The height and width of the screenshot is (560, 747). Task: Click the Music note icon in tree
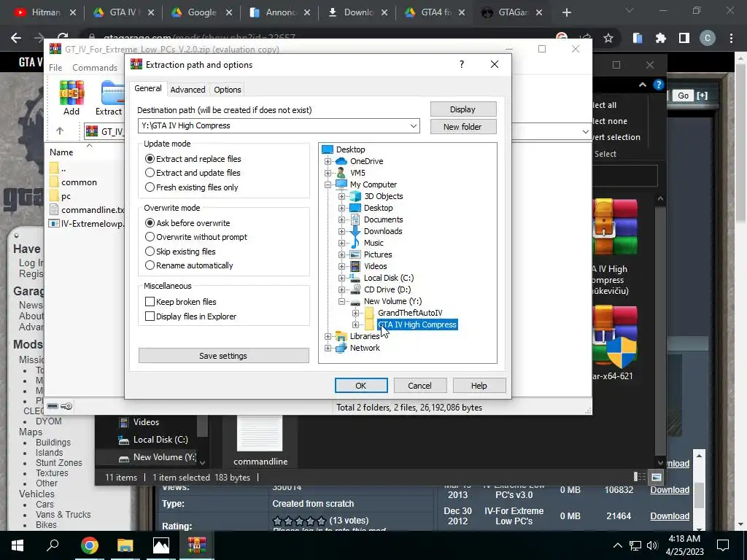pos(355,243)
